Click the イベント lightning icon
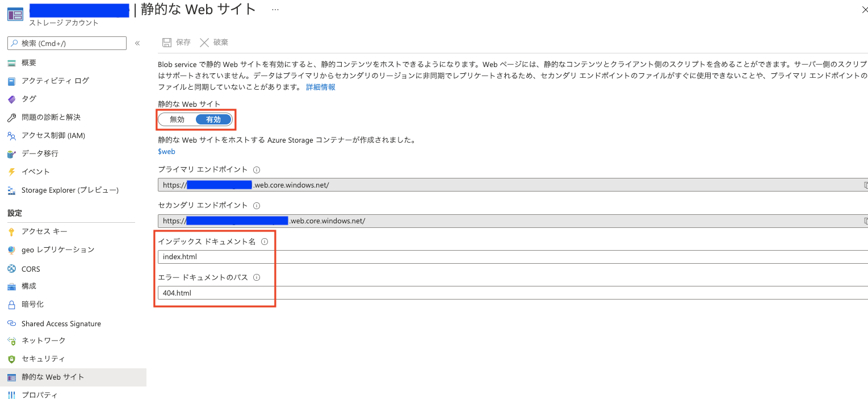Screen dimensions: 868x399 tap(12, 172)
